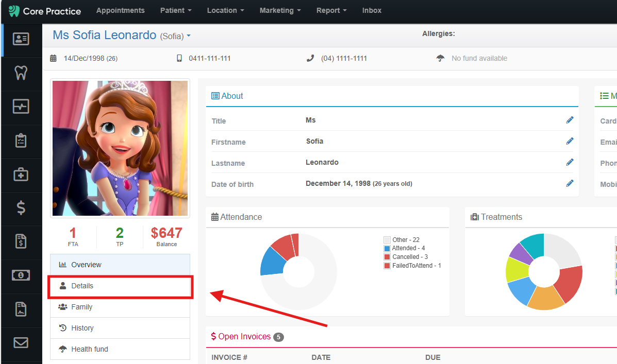
Task: Open the banknote payments sidebar icon
Action: click(x=21, y=275)
